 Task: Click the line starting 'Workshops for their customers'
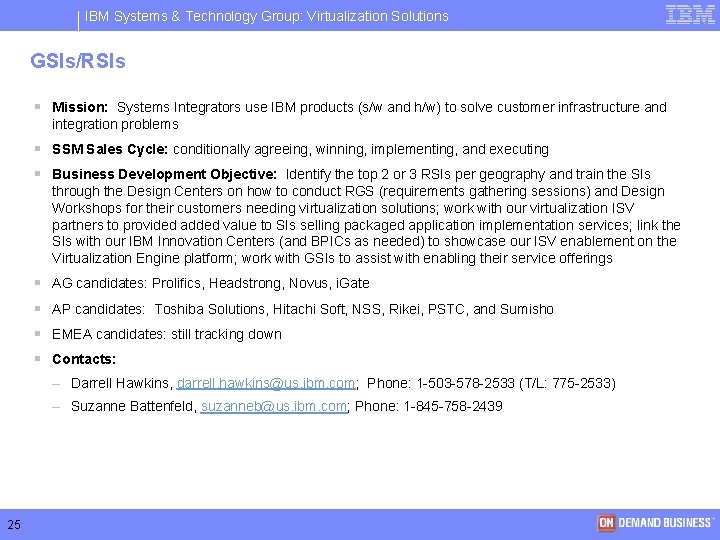[x=343, y=208]
